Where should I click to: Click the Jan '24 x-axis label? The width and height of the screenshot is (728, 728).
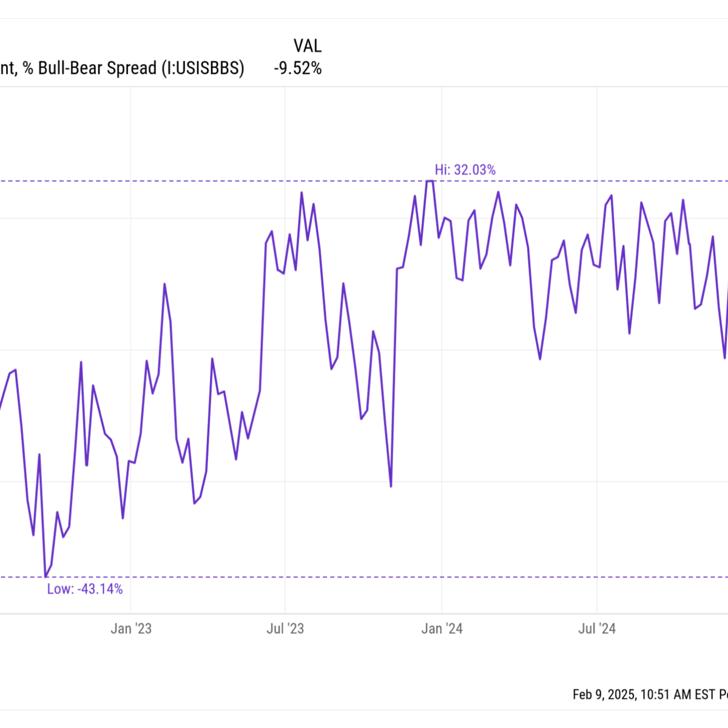pos(442,629)
